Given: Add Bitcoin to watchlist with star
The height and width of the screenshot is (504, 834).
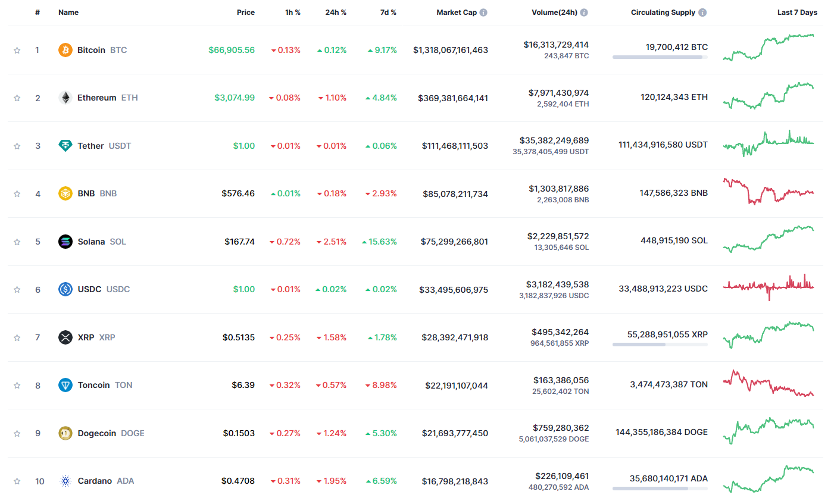Looking at the screenshot, I should [17, 51].
